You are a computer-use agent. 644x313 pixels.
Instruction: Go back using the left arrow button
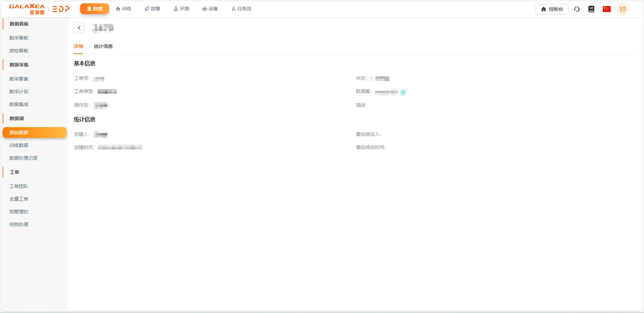tap(79, 28)
